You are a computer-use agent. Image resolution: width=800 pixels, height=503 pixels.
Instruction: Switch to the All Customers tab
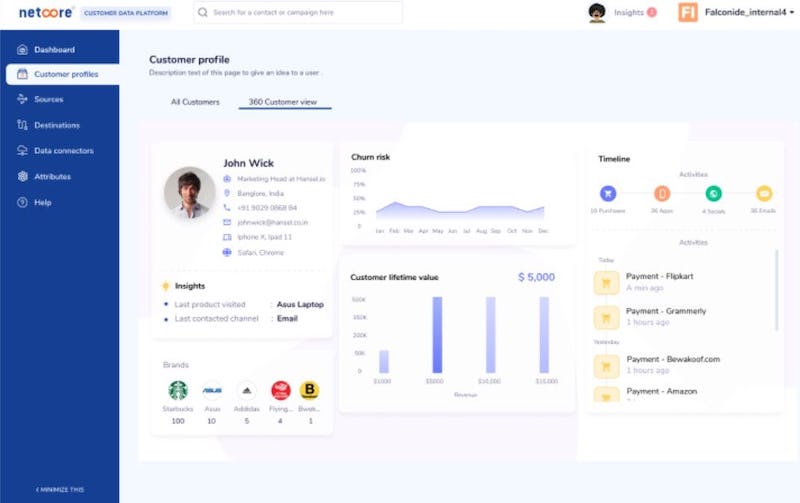[x=195, y=102]
